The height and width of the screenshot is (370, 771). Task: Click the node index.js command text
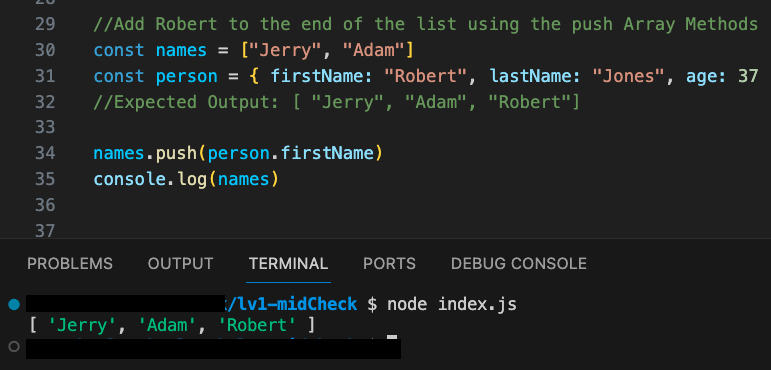point(452,305)
